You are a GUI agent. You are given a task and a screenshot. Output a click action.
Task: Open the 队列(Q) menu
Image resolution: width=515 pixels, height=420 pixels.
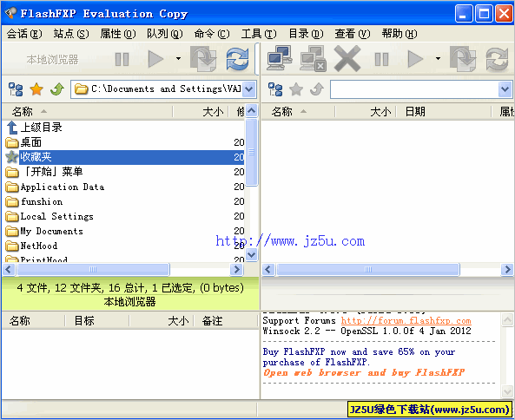tap(165, 34)
